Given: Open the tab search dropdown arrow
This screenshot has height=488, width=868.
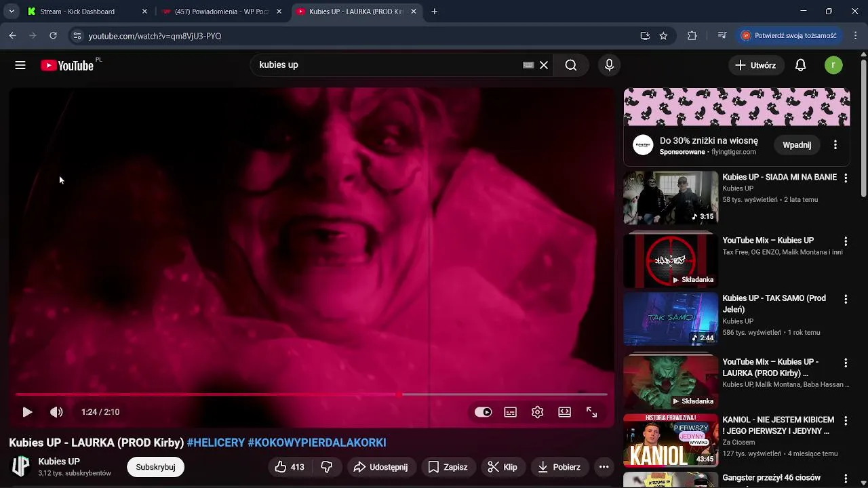Looking at the screenshot, I should (12, 12).
